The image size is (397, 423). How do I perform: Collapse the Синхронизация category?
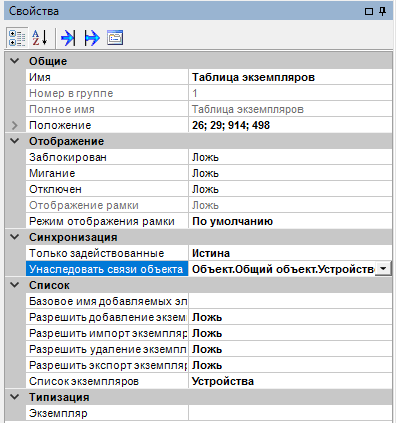tap(15, 237)
